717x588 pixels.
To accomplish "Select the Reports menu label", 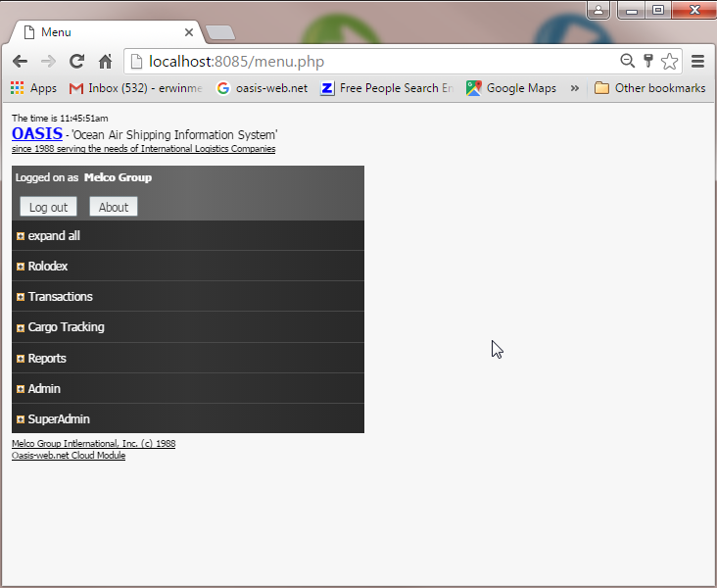I will pyautogui.click(x=47, y=359).
